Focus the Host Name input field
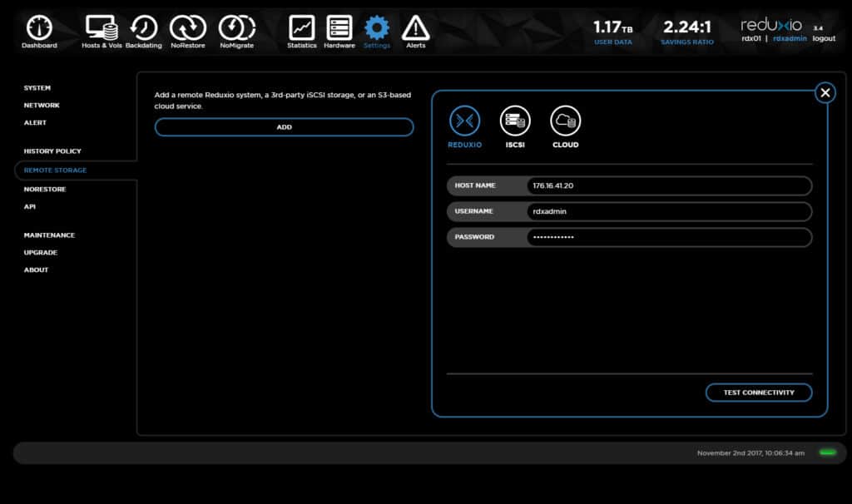 coord(669,185)
